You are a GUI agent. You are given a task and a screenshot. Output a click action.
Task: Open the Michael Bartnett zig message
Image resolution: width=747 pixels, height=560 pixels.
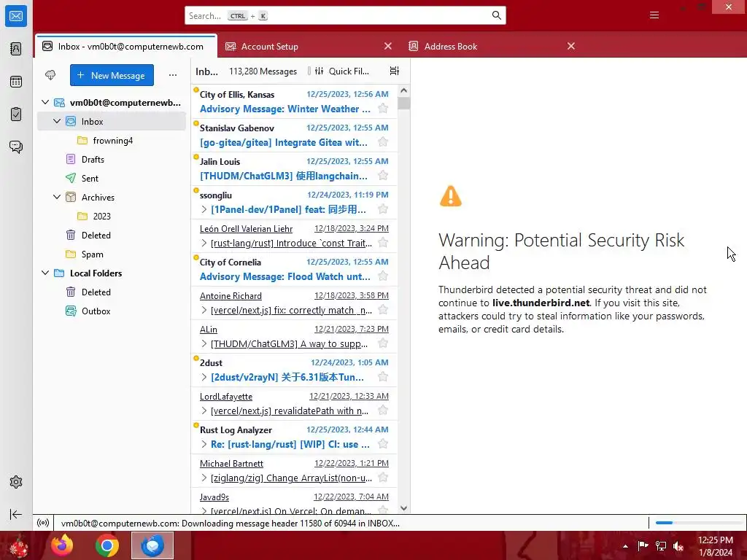[x=294, y=470]
